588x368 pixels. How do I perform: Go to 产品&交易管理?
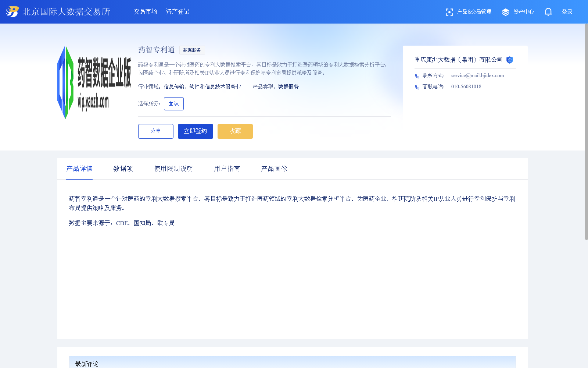(x=474, y=12)
